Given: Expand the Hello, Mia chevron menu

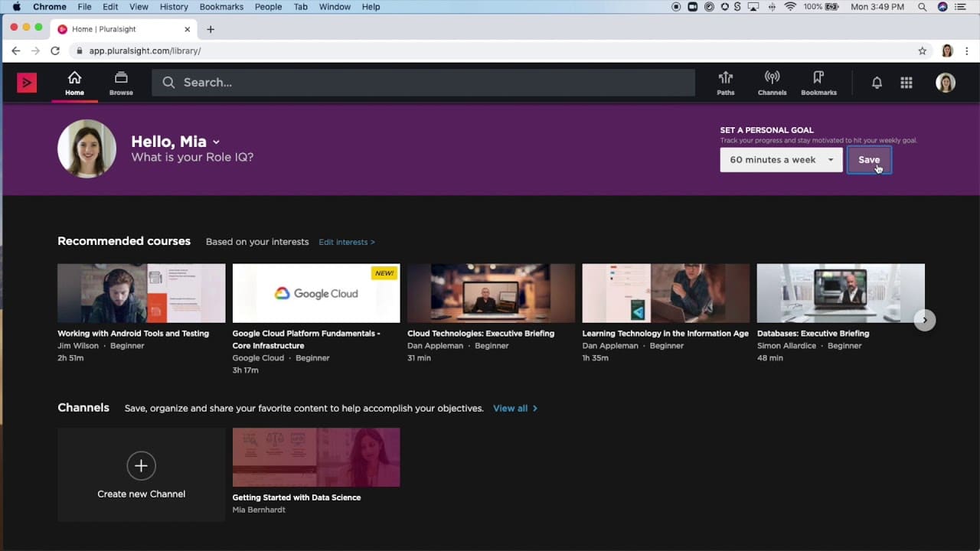Looking at the screenshot, I should point(216,142).
